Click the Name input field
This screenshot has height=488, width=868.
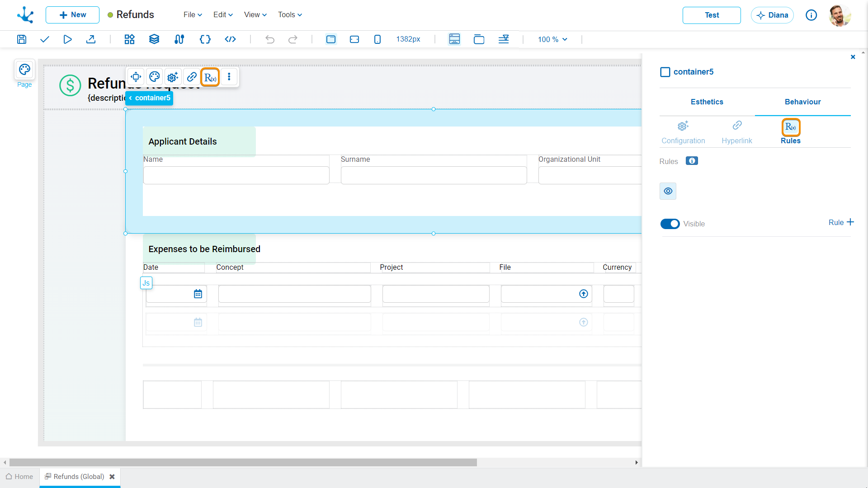pos(236,175)
